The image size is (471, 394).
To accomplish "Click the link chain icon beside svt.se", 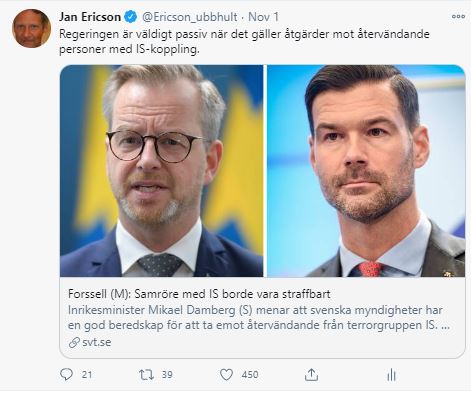I will (x=74, y=342).
